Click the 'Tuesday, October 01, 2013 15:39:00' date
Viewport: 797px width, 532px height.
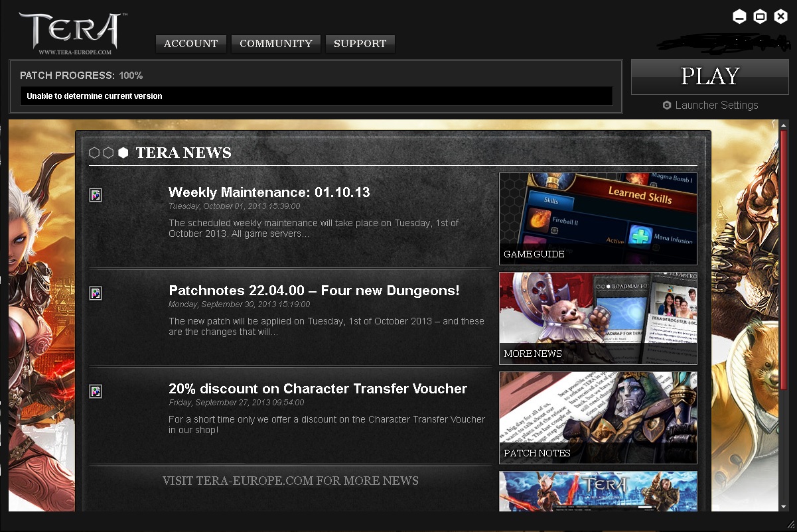click(234, 206)
